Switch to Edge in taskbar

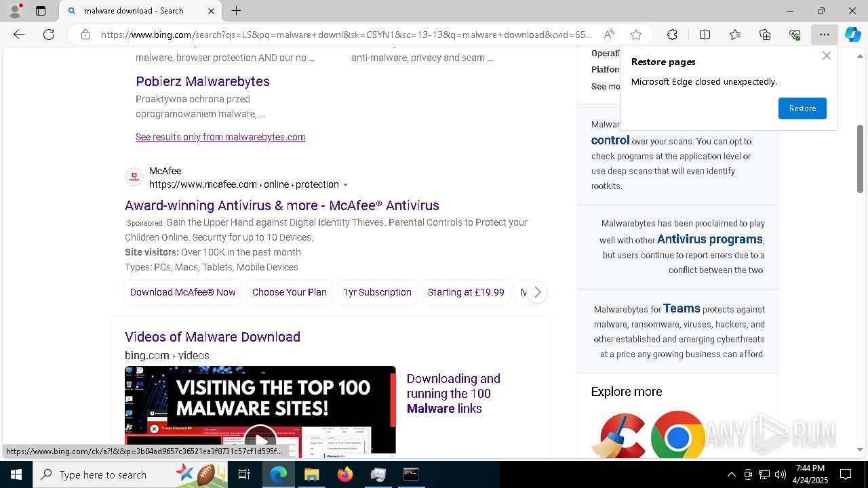click(x=279, y=474)
